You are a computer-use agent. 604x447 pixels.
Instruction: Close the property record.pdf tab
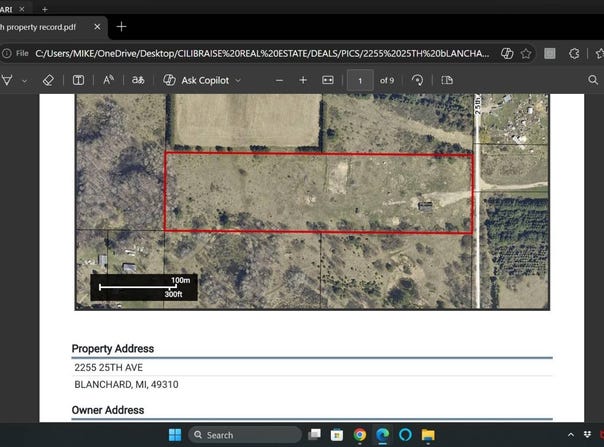(97, 27)
